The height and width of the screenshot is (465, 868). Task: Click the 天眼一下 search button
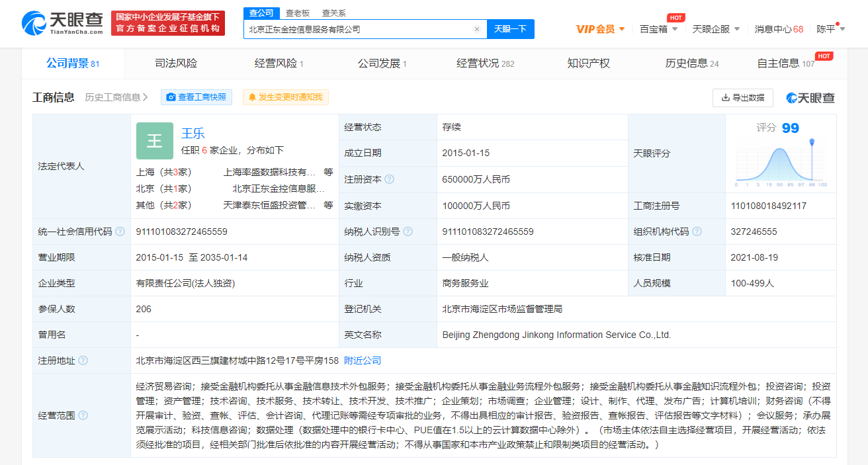point(510,29)
